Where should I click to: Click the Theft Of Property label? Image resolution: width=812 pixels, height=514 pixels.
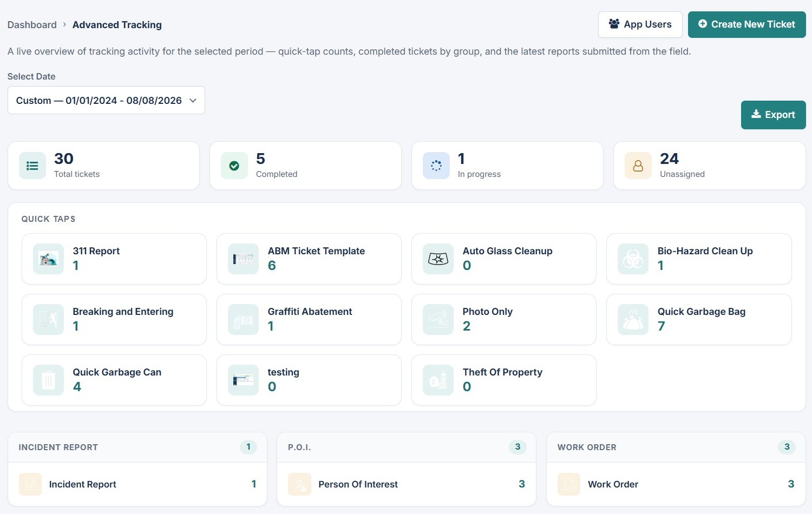point(502,372)
